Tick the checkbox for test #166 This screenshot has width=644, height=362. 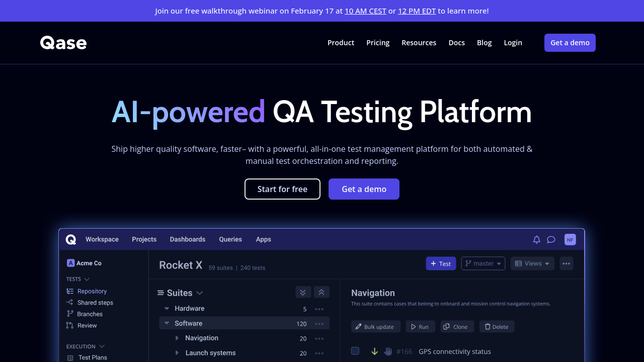coord(355,351)
